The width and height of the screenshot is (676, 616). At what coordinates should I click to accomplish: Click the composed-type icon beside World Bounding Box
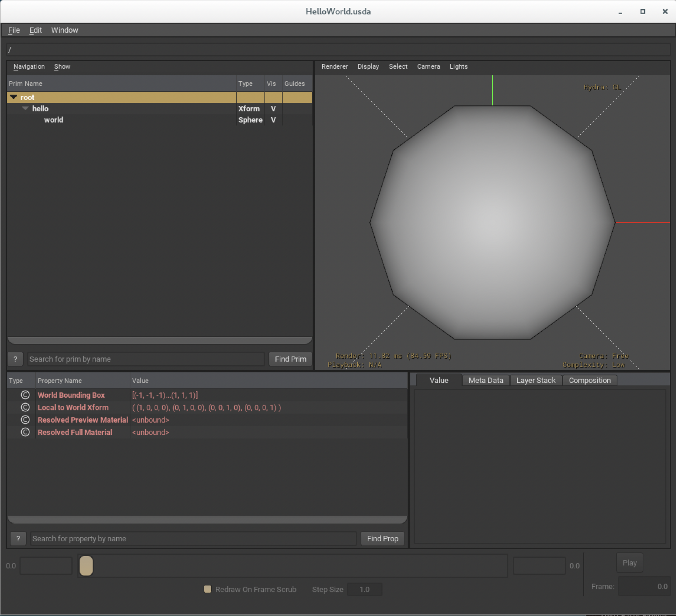tap(25, 395)
